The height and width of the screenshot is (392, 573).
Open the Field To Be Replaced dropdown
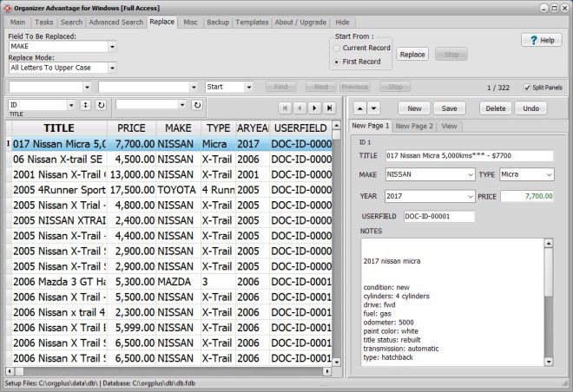[112, 47]
